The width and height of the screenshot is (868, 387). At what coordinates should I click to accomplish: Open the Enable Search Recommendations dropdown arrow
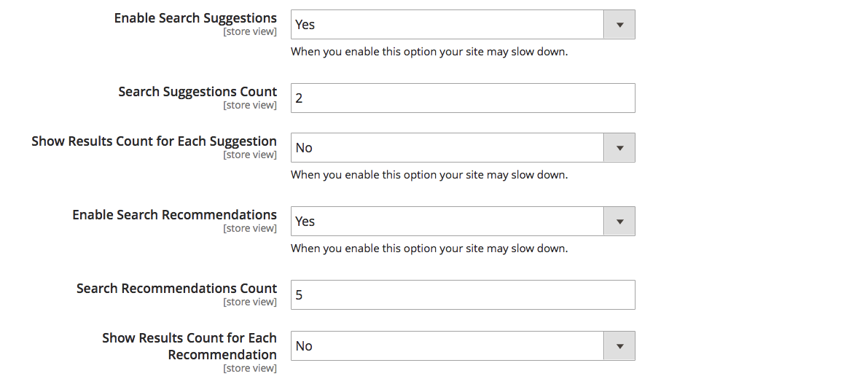619,222
